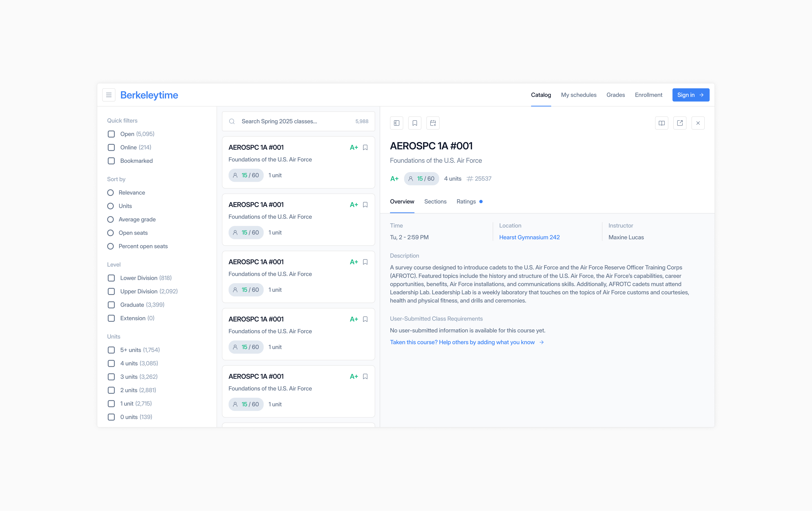
Task: Click the person icon in the detail enrollment badge
Action: 411,179
